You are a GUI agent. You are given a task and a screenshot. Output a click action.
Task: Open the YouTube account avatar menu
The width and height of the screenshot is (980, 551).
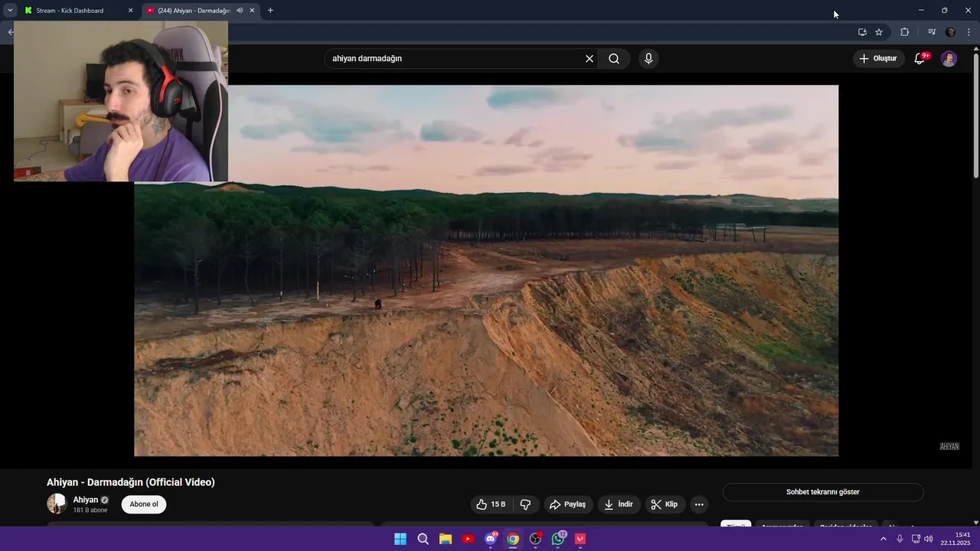click(x=949, y=59)
